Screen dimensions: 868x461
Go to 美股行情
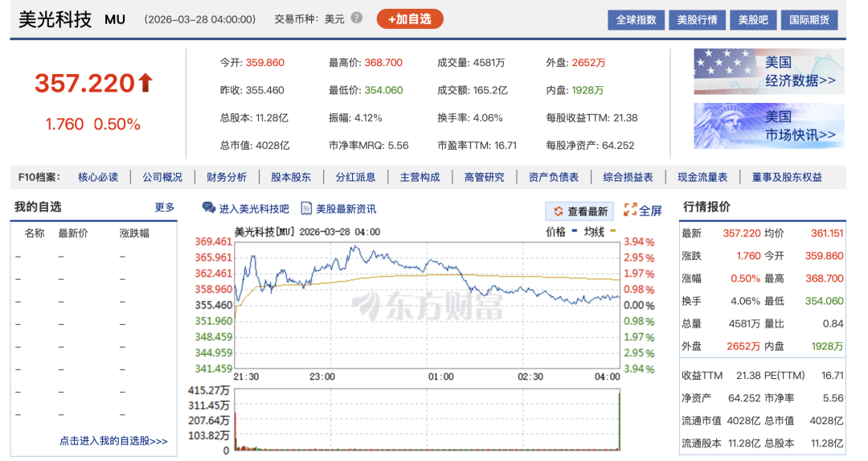click(697, 20)
